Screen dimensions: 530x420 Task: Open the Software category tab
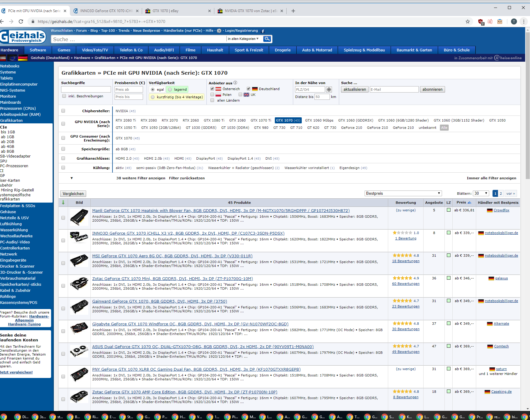[38, 50]
